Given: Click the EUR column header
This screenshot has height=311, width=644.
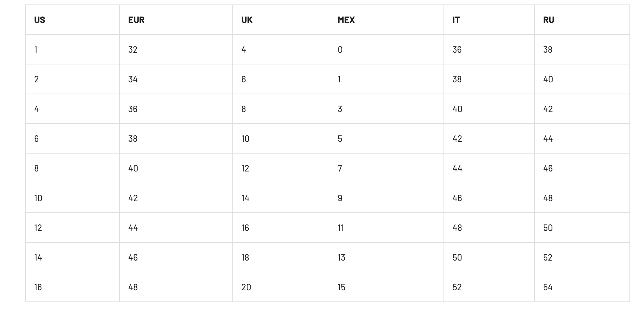Looking at the screenshot, I should coord(176,20).
